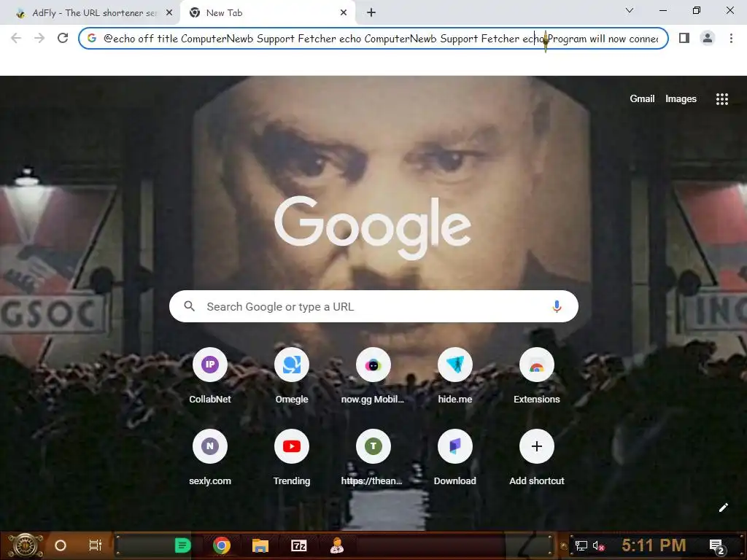Open the hide.me shortcut
Image resolution: width=747 pixels, height=560 pixels.
point(455,376)
